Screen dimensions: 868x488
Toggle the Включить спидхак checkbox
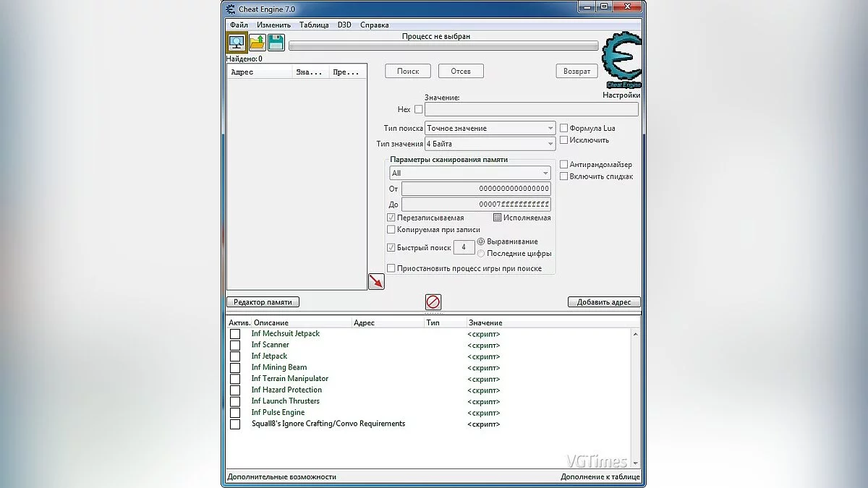click(x=564, y=176)
